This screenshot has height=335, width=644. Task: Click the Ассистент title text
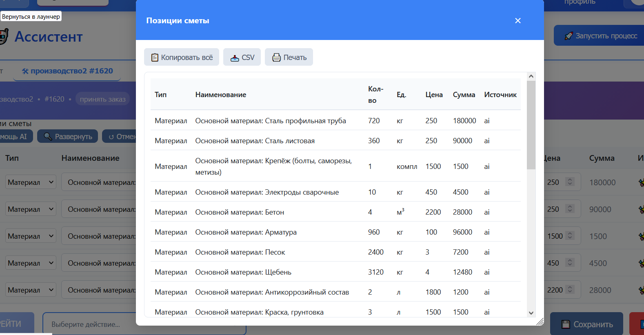pos(49,37)
